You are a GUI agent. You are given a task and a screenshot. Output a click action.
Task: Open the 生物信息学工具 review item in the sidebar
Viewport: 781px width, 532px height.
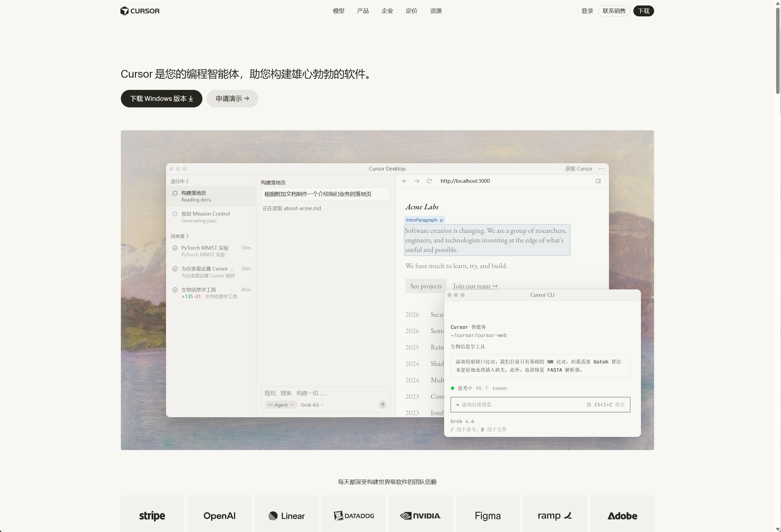pyautogui.click(x=211, y=293)
